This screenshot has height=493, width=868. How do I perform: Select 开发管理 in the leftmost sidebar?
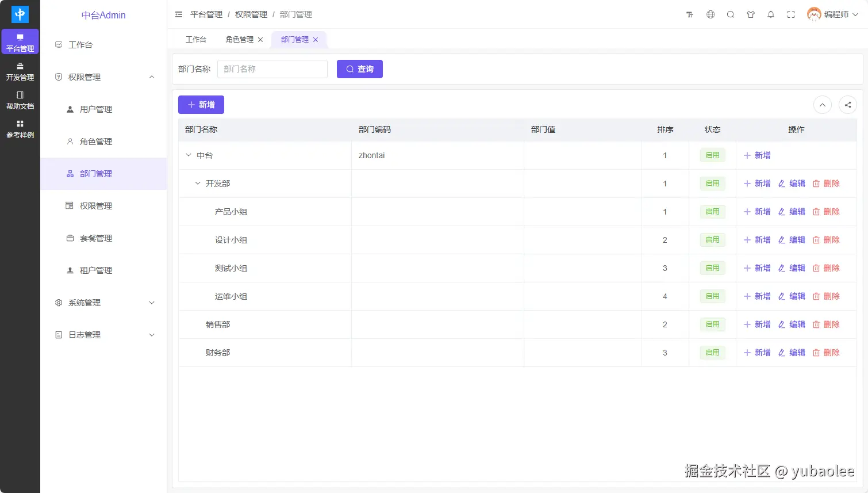click(x=20, y=72)
